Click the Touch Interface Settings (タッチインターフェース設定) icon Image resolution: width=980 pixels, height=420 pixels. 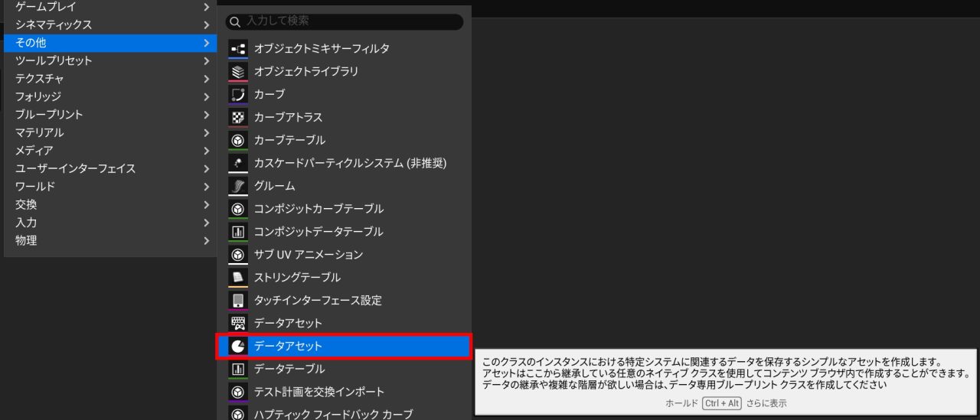click(x=238, y=301)
